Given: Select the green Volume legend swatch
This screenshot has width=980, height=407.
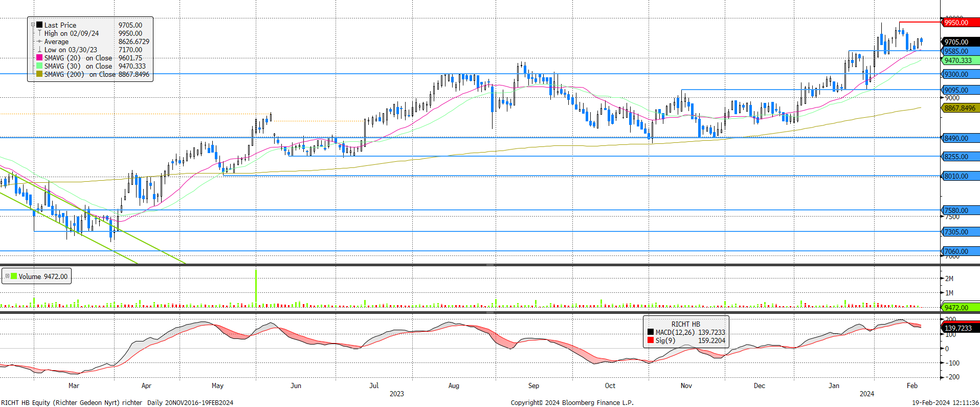Looking at the screenshot, I should pos(14,276).
